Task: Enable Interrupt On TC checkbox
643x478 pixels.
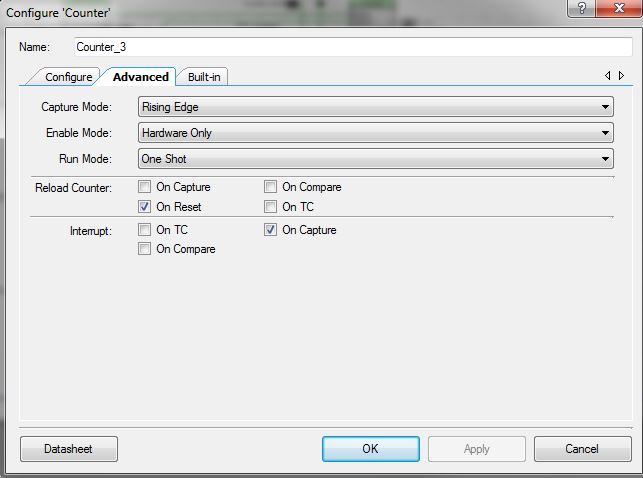Action: click(144, 230)
